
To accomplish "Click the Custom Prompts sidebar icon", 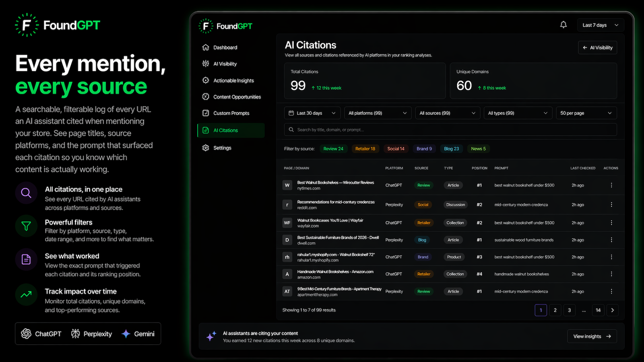I will [x=206, y=113].
